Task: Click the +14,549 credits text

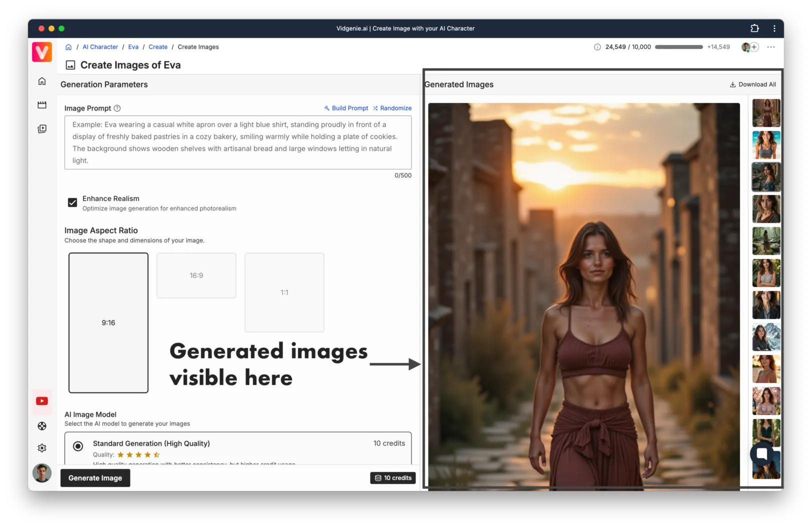Action: pyautogui.click(x=718, y=47)
